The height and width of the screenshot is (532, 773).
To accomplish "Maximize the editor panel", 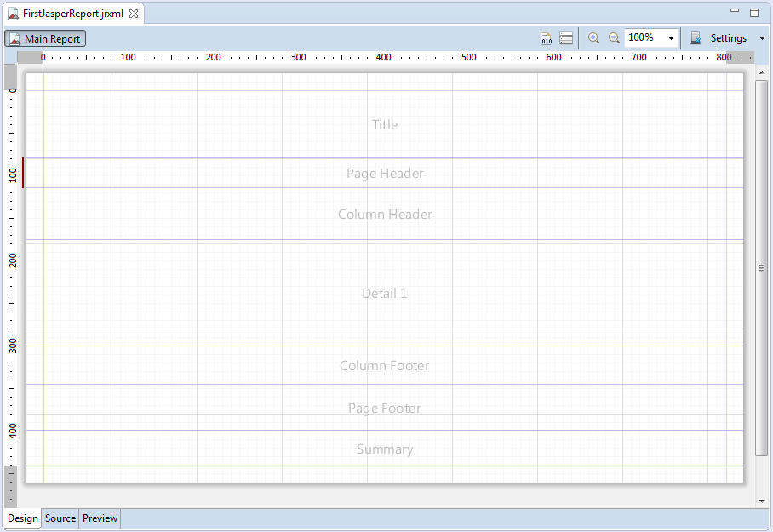I will (754, 13).
